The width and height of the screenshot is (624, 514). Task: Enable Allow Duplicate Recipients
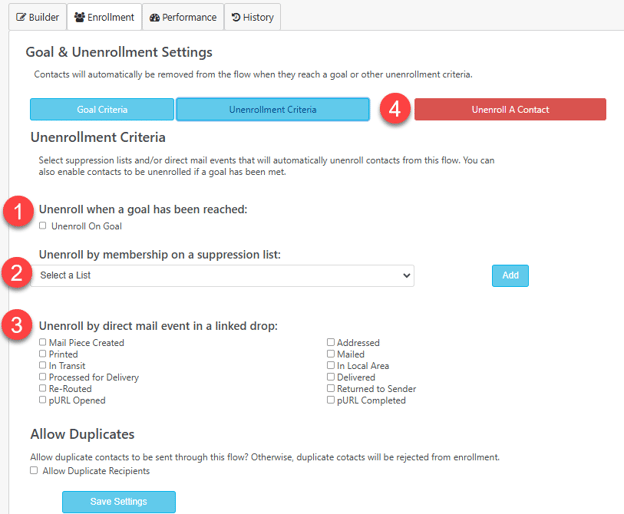[34, 470]
